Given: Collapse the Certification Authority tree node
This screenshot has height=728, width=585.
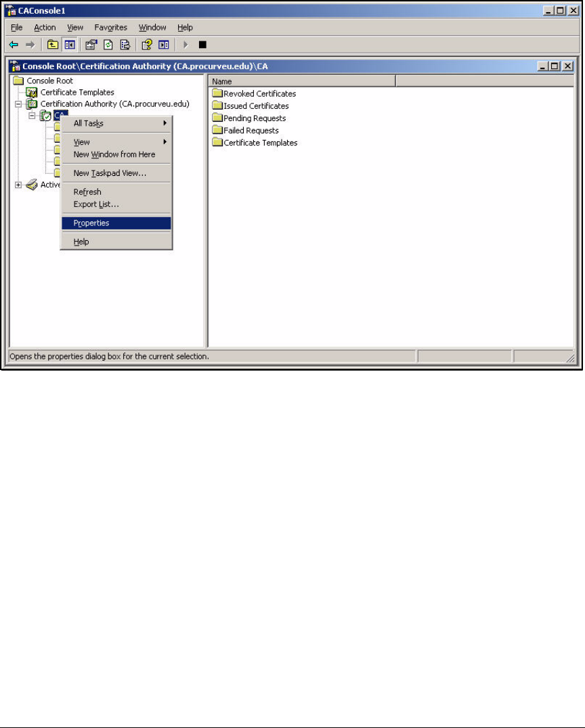Looking at the screenshot, I should click(18, 104).
